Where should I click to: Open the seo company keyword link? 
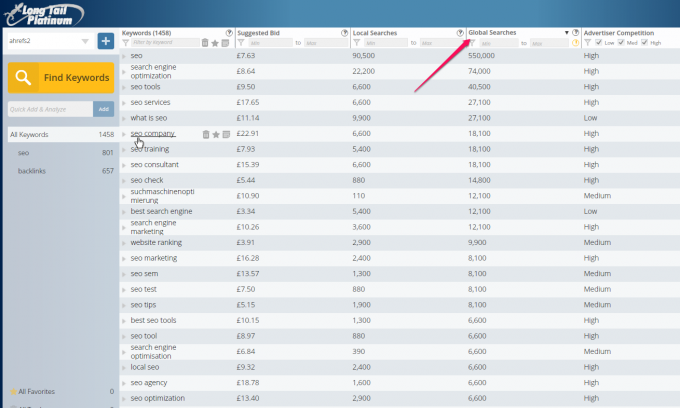point(153,134)
